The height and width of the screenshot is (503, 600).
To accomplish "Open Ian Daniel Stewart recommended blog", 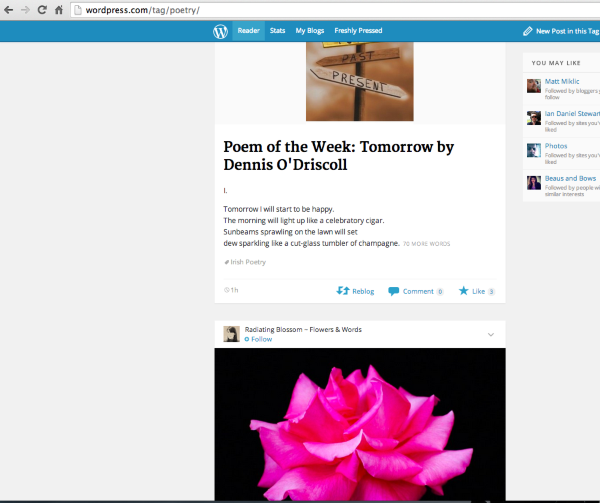I will click(x=572, y=114).
